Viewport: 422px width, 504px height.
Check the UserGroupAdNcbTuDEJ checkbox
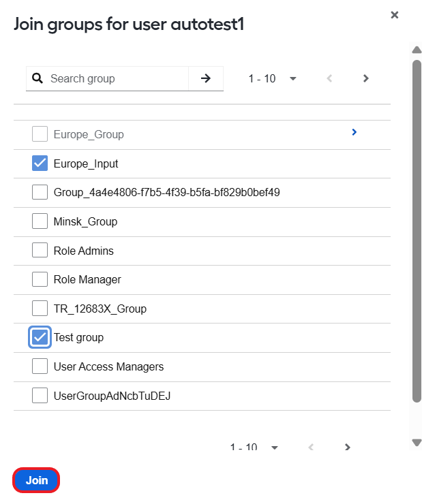pyautogui.click(x=40, y=395)
